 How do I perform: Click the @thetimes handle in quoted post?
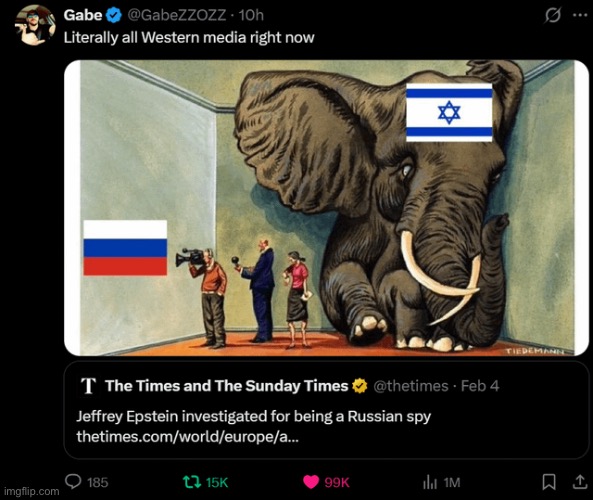411,386
